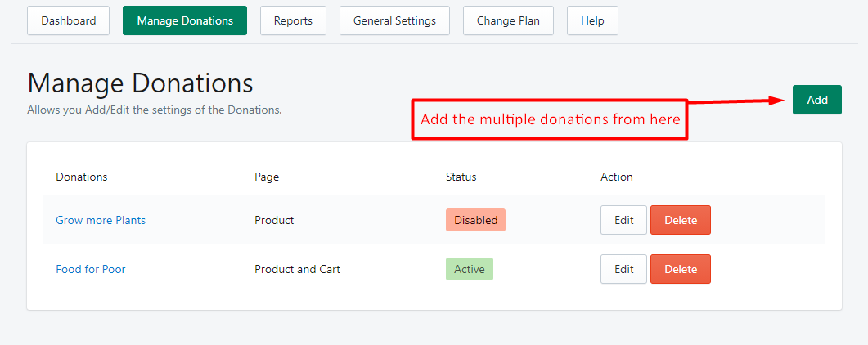Open the Help tab
This screenshot has height=345, width=868.
[592, 20]
